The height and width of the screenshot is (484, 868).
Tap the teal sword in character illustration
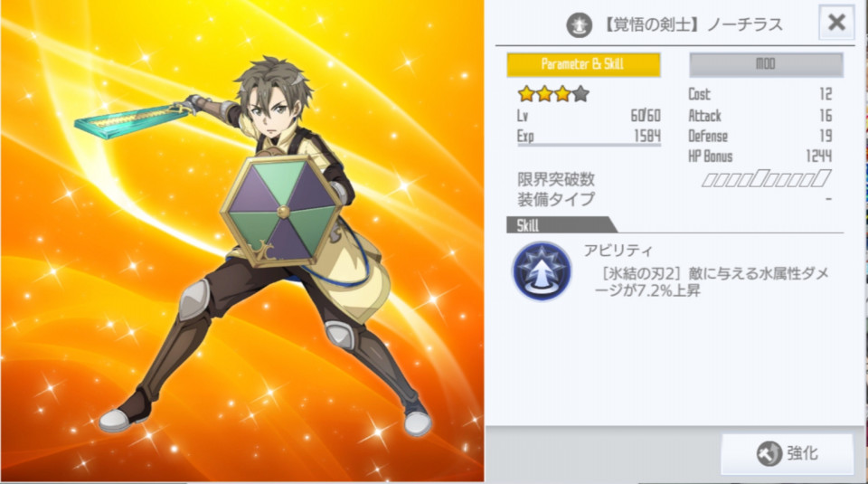[x=133, y=118]
